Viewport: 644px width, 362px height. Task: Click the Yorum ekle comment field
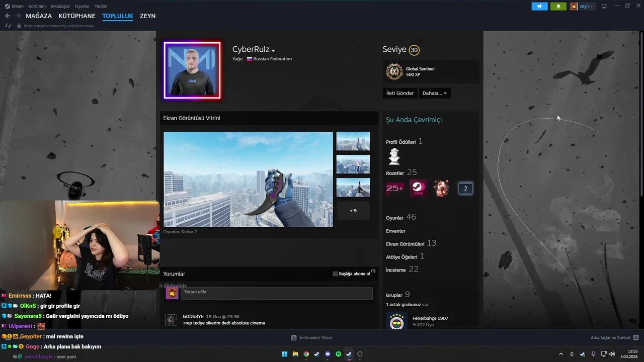coord(276,293)
